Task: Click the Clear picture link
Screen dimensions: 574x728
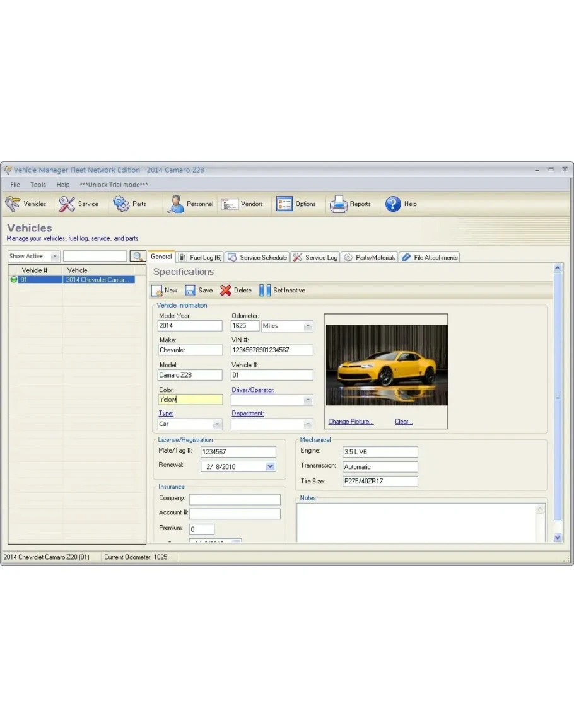Action: point(404,422)
